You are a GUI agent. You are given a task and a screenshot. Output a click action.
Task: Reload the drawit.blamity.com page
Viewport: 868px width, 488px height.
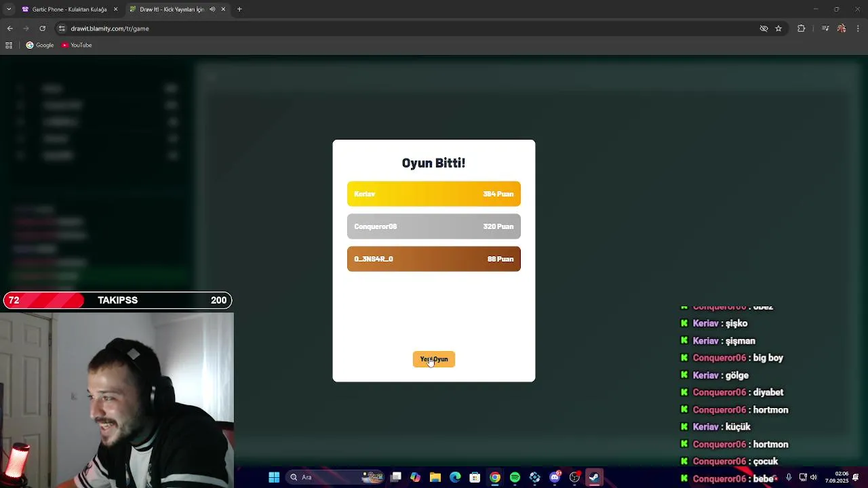click(42, 28)
